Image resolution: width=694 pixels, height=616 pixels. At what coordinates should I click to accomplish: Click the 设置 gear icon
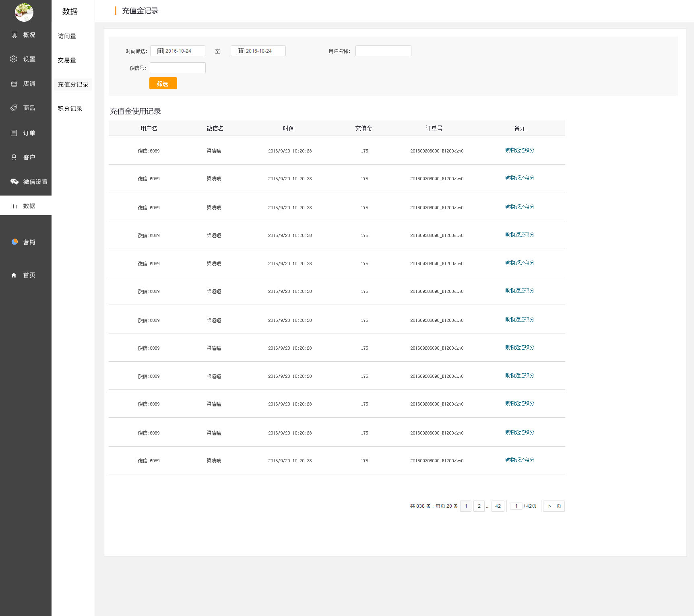coord(14,59)
